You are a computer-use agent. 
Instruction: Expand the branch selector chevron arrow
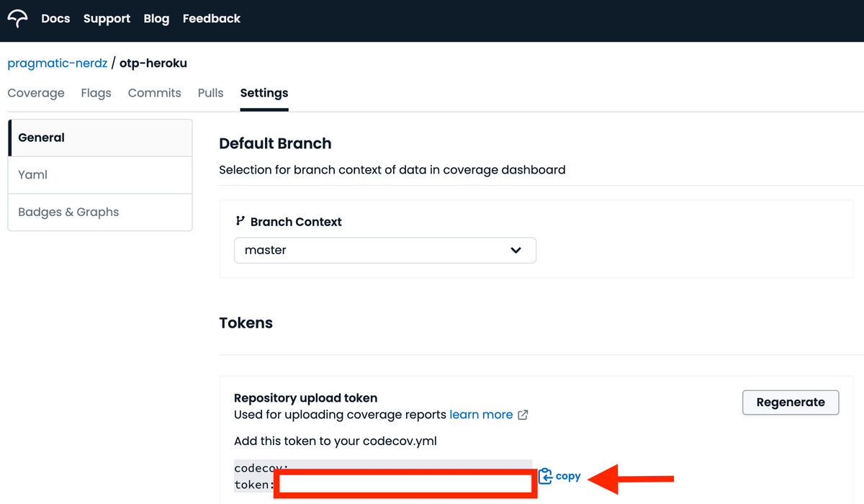point(516,251)
